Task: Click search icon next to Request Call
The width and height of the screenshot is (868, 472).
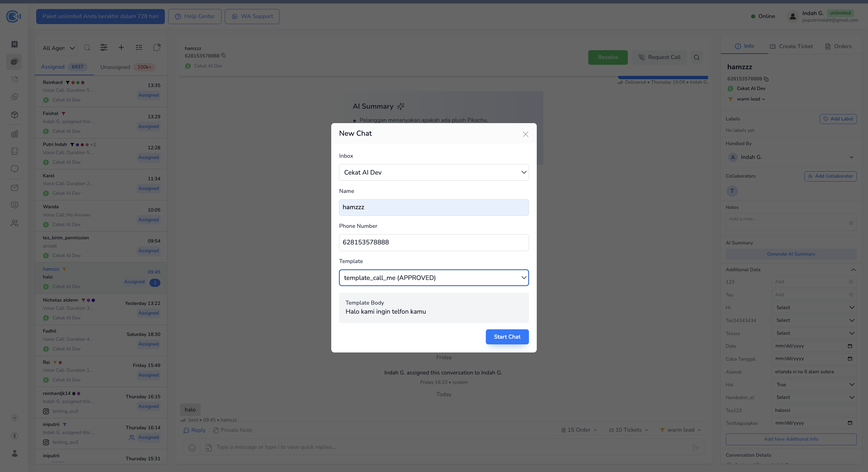Action: point(697,57)
